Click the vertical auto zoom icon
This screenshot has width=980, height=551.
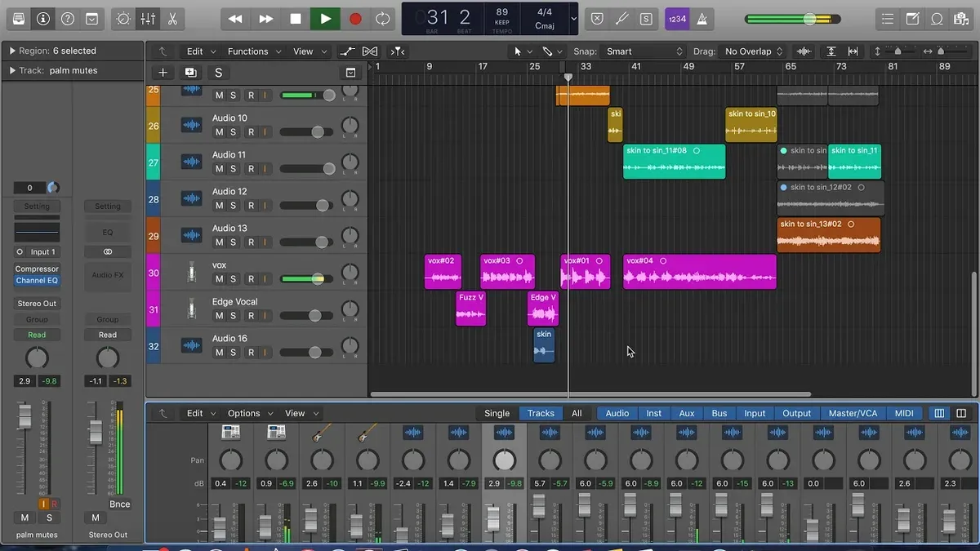831,51
